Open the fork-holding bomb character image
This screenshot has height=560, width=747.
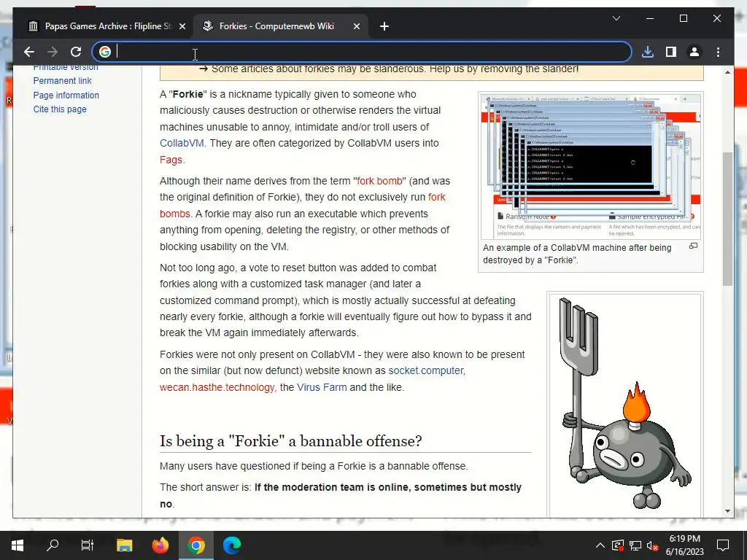[x=624, y=405]
